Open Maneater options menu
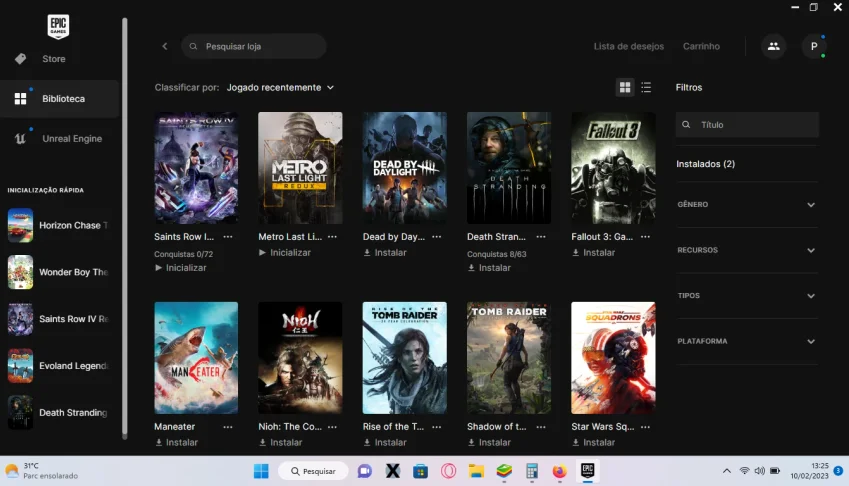Image resolution: width=849 pixels, height=486 pixels. click(228, 426)
